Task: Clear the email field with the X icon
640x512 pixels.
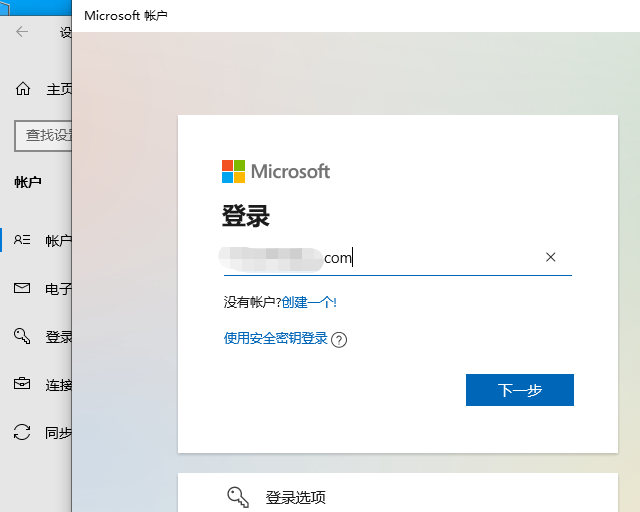Action: coord(551,257)
